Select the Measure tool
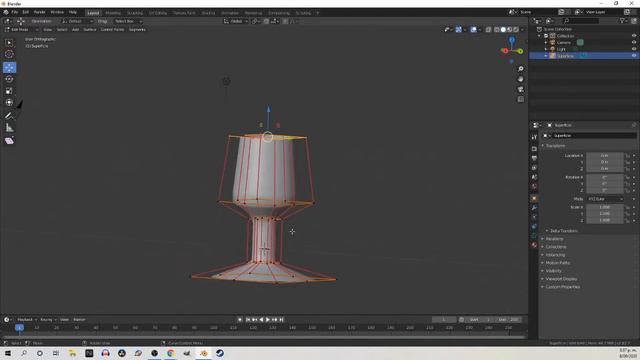 pyautogui.click(x=9, y=128)
